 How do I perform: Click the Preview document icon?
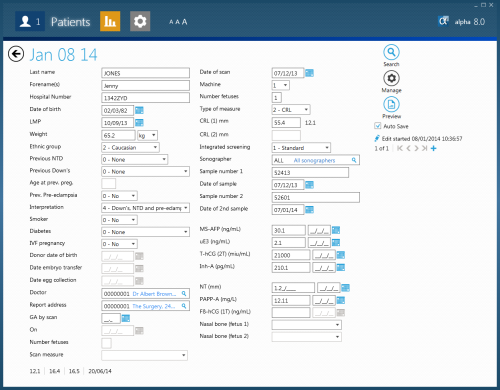pyautogui.click(x=391, y=105)
